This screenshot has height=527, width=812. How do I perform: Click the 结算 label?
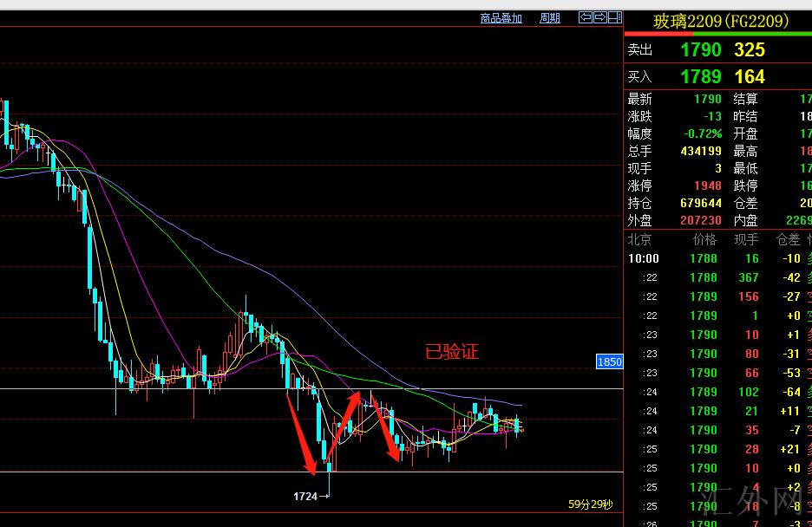(745, 99)
